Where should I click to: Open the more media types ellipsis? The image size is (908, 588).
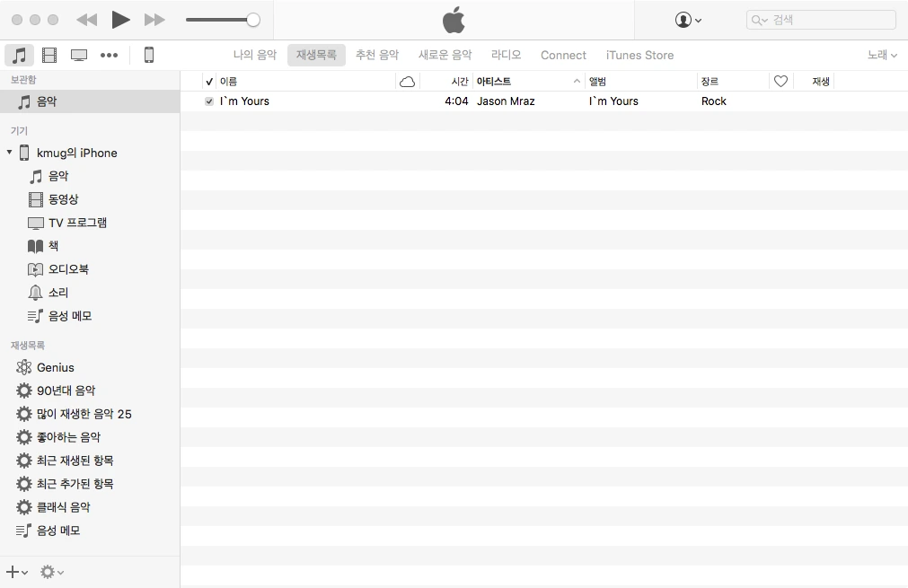[x=109, y=55]
